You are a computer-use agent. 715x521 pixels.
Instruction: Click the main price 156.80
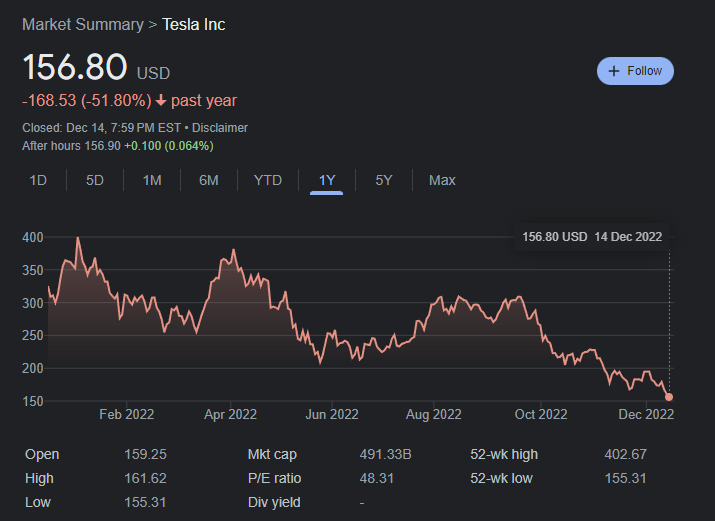(x=75, y=67)
